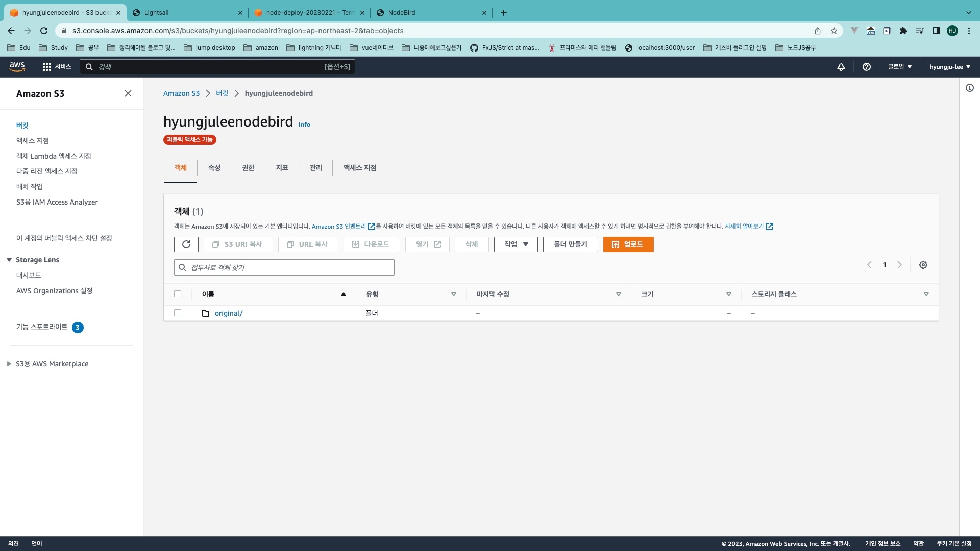Open the 글로벌 region dropdown
The width and height of the screenshot is (980, 551).
[x=900, y=67]
